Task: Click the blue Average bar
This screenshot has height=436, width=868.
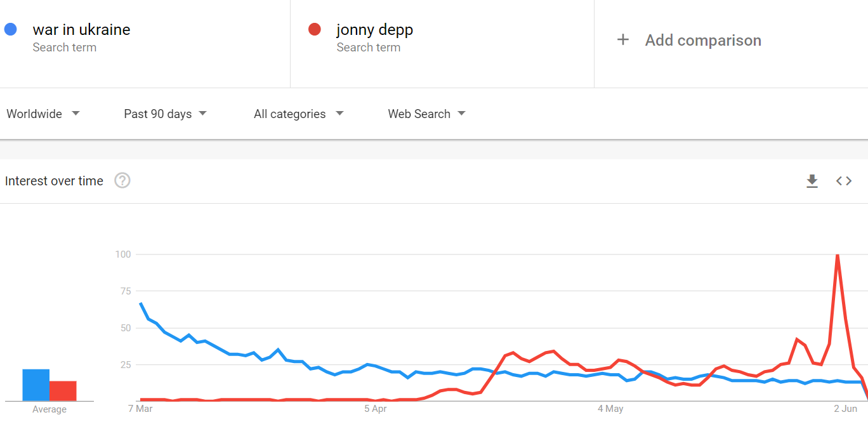Action: [x=36, y=385]
